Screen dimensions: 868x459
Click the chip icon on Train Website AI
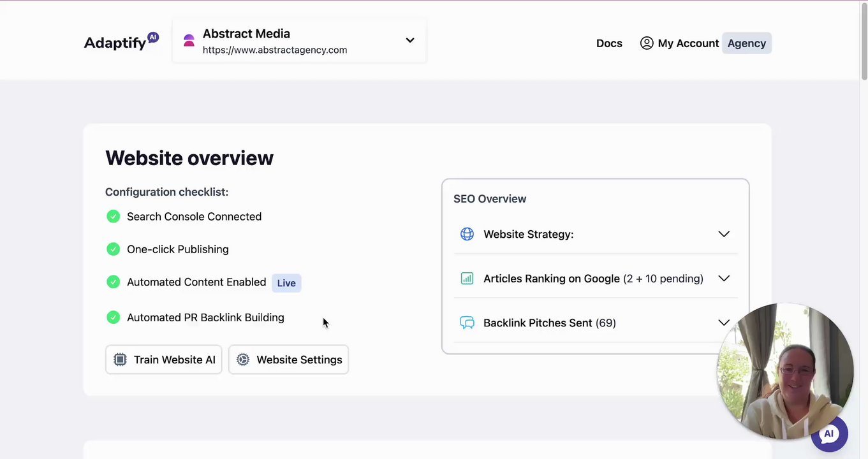coord(120,360)
